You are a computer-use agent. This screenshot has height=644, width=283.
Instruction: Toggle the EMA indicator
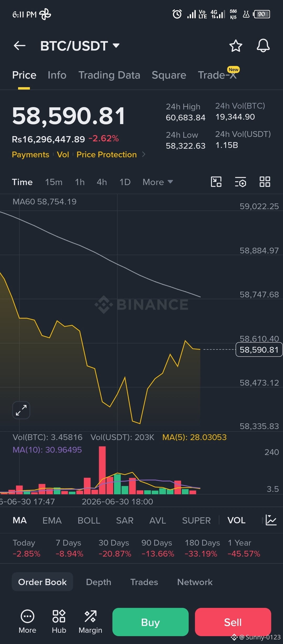click(52, 520)
